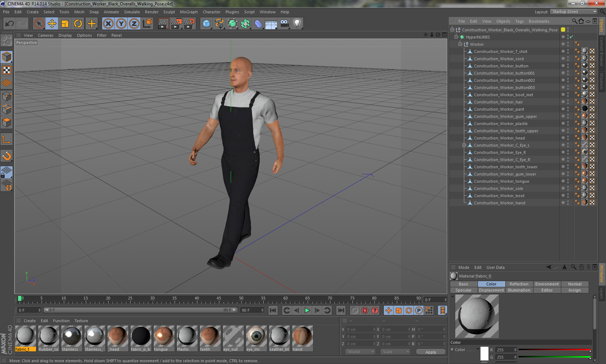The height and width of the screenshot is (364, 606).
Task: Open the deformer objects icon
Action: 258,24
